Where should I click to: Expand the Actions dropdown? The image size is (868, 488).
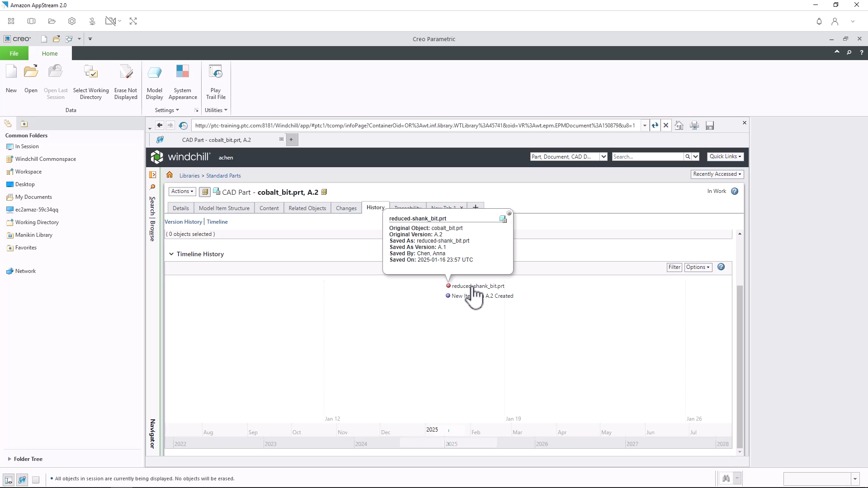click(x=181, y=191)
